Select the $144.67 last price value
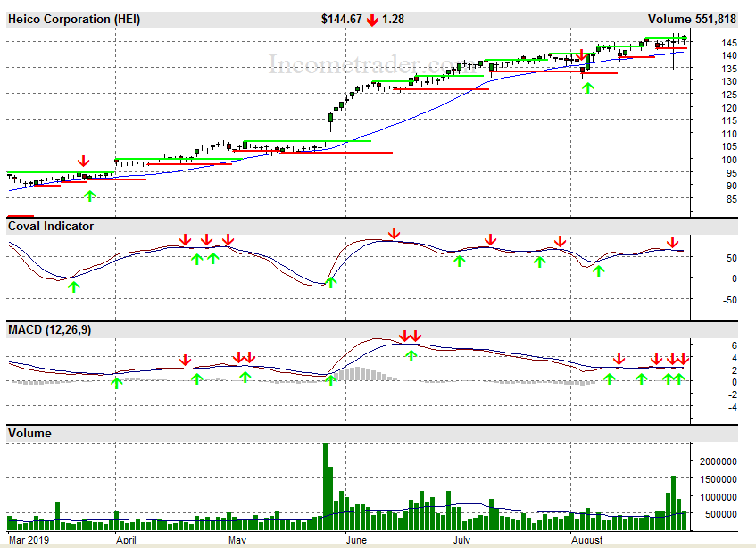The image size is (756, 548). click(341, 20)
